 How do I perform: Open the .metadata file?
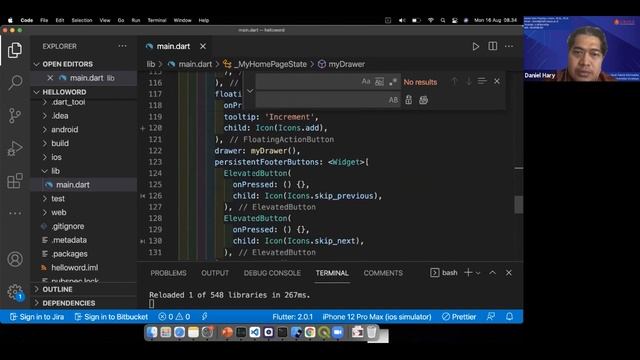coord(69,240)
